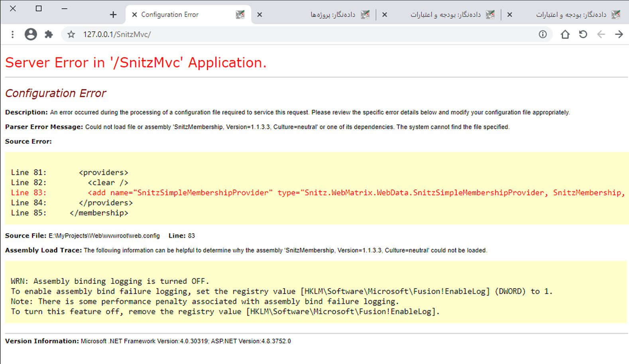Switch to the rightmost بودجه و اعتبارات tab

[570, 15]
